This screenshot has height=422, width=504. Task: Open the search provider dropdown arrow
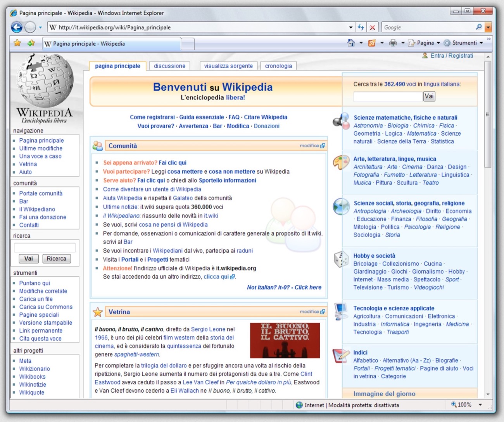click(488, 28)
